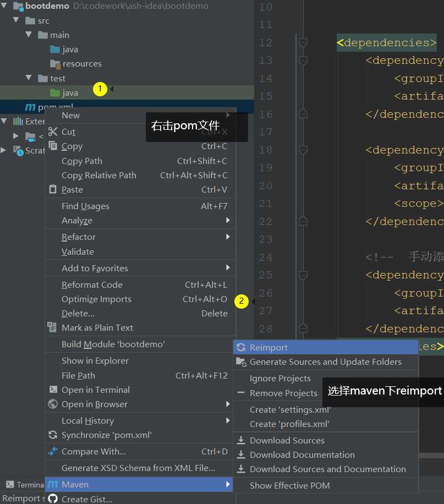Fold the dependency block at line 25
Viewport: 444px width, 504px height.
pos(303,275)
